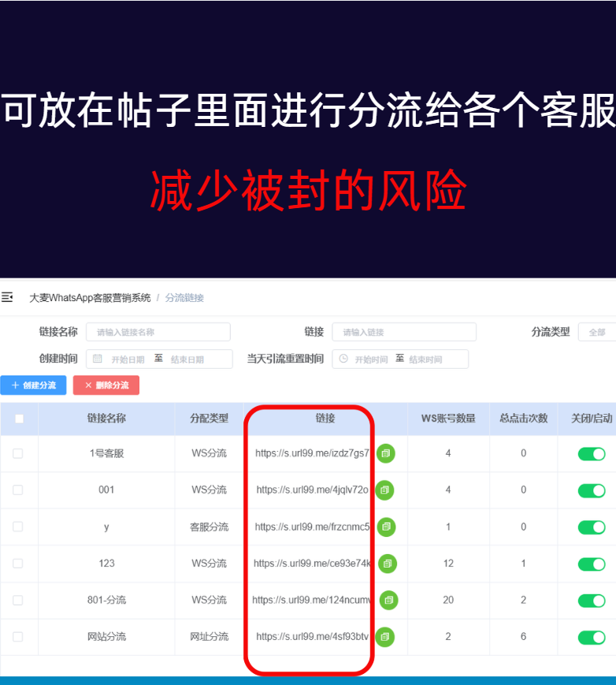Viewport: 616px width, 685px height.
Task: Turn off the 123 row switch
Action: 592,564
